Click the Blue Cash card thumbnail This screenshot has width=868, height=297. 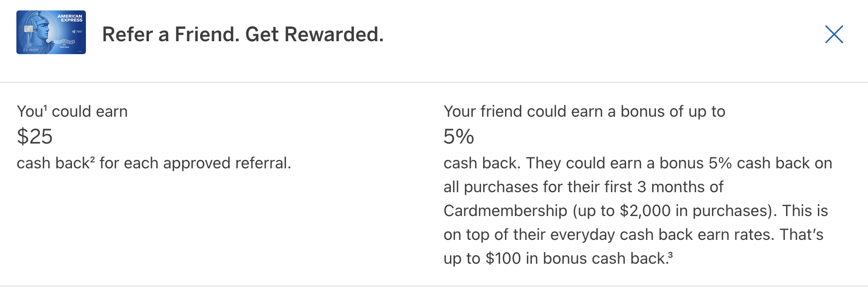pos(51,32)
